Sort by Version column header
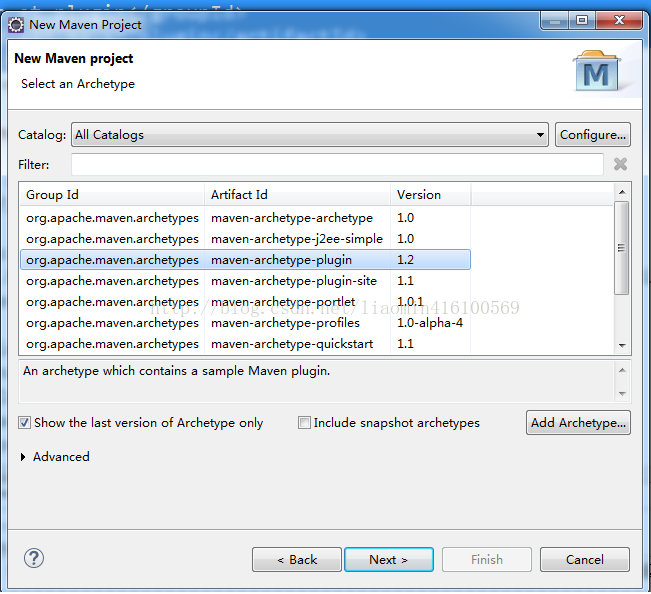 pos(431,195)
